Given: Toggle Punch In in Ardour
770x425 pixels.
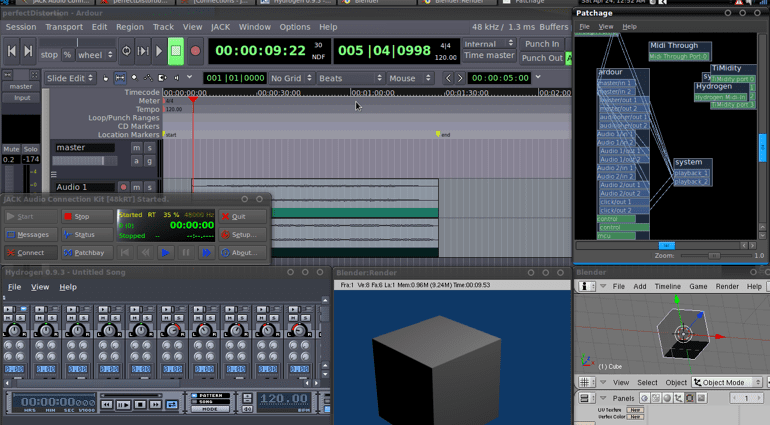Looking at the screenshot, I should (542, 44).
